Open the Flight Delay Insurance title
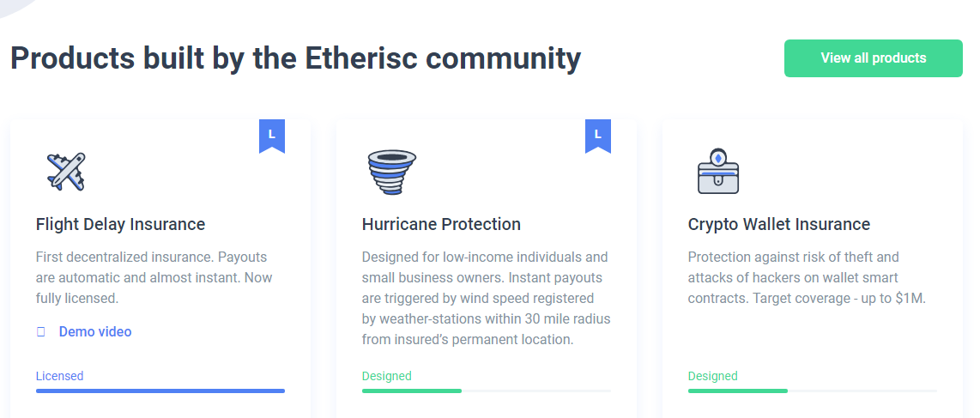This screenshot has height=418, width=980. 121,224
